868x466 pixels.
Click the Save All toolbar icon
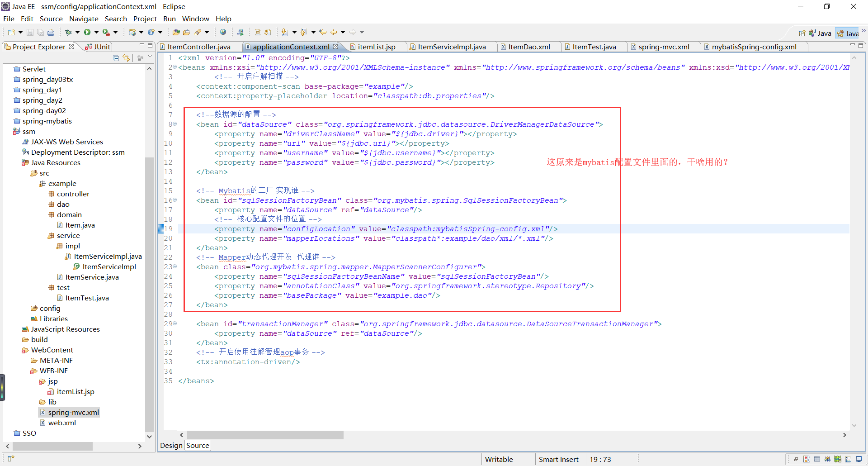coord(40,32)
